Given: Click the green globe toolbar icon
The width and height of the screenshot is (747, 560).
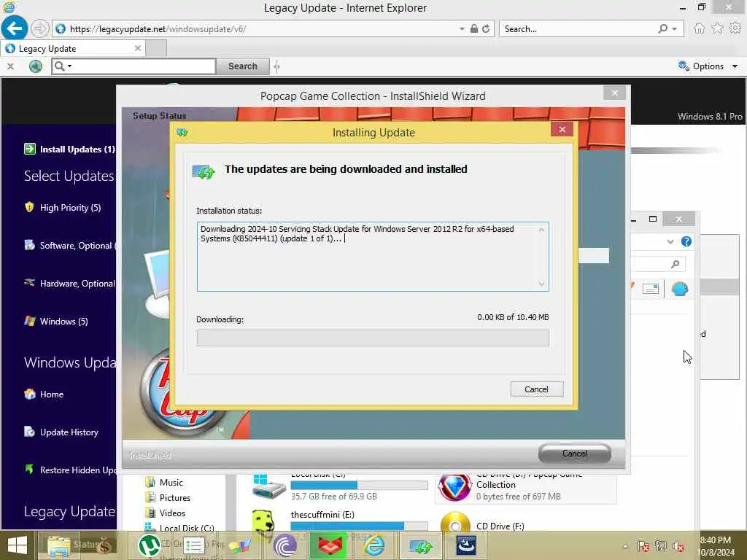Looking at the screenshot, I should (x=35, y=66).
